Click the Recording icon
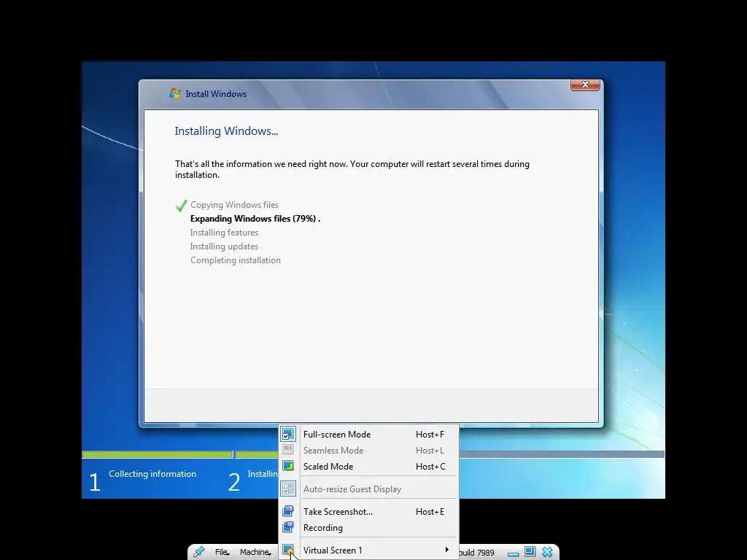747x560 pixels. click(287, 526)
